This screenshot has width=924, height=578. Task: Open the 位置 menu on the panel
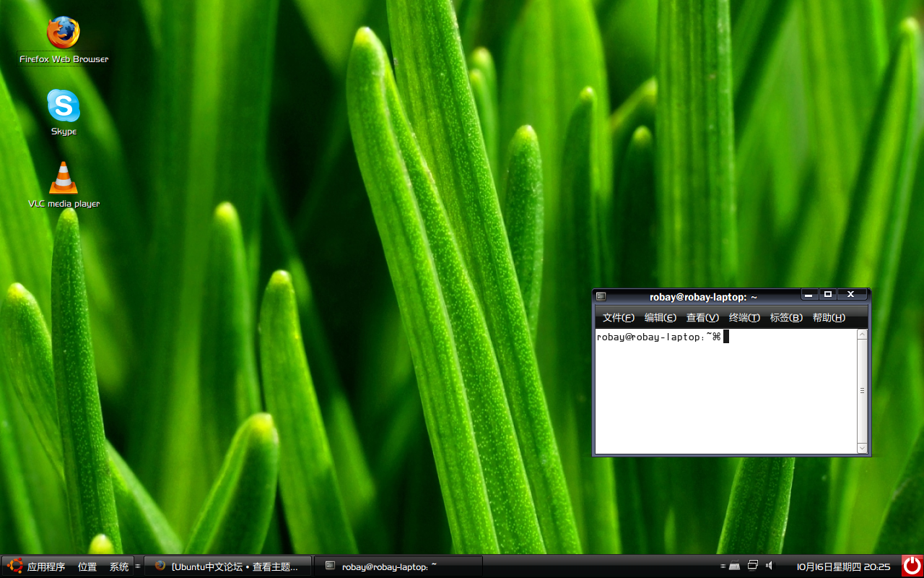coord(87,566)
